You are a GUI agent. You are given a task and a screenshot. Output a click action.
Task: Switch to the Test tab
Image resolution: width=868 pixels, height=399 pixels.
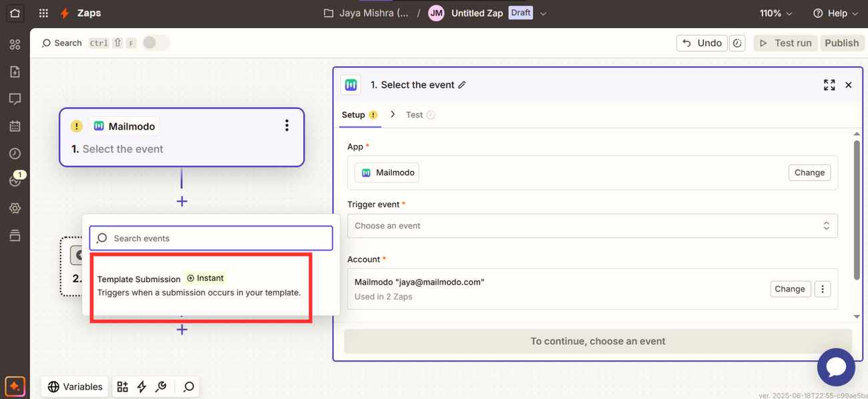420,115
